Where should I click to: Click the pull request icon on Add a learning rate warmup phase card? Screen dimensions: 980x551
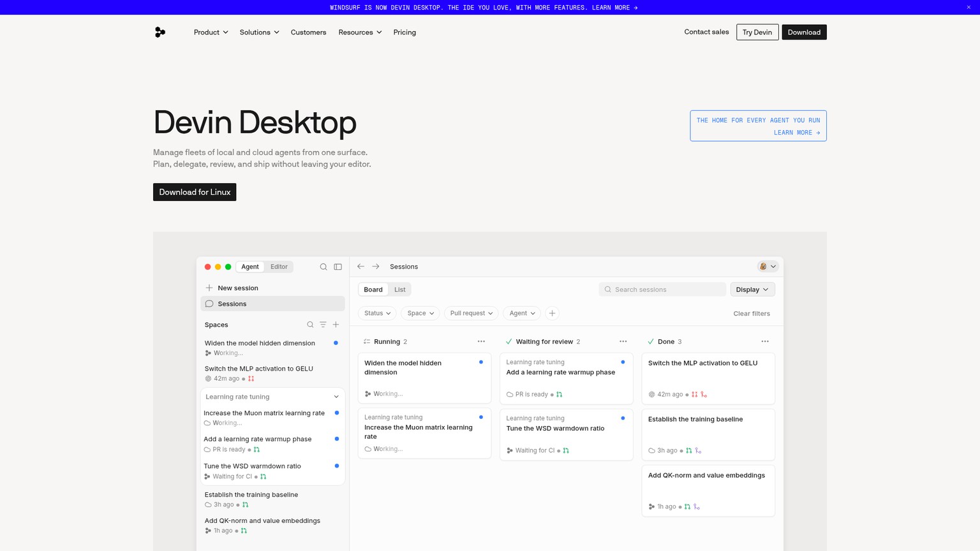[x=560, y=394]
